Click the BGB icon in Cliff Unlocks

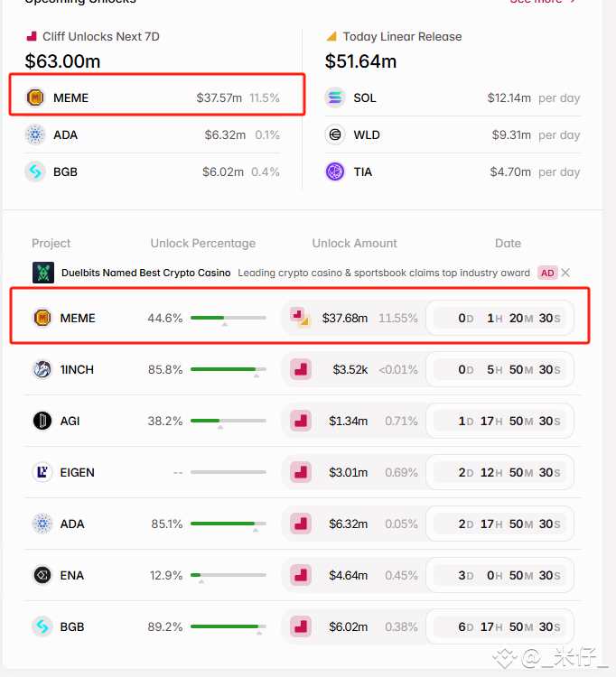(35, 172)
